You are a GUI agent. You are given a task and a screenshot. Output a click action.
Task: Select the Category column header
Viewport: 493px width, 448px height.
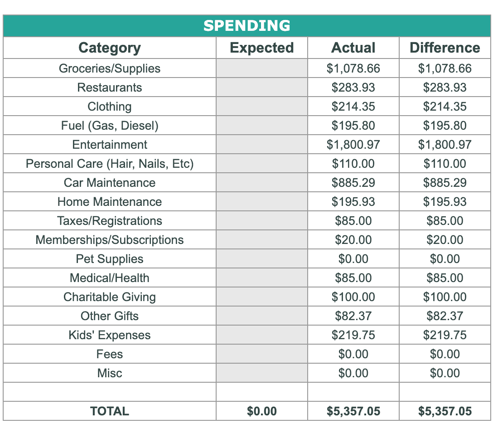pyautogui.click(x=109, y=48)
